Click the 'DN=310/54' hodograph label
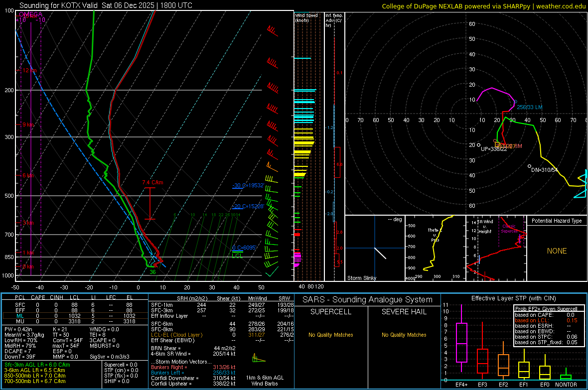Viewport: 588px width, 390px height. tap(545, 170)
